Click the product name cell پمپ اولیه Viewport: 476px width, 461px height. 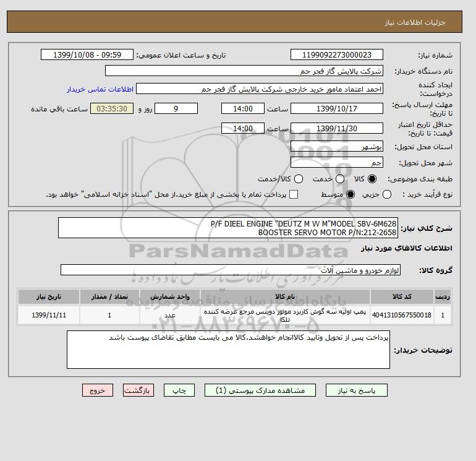tap(285, 315)
